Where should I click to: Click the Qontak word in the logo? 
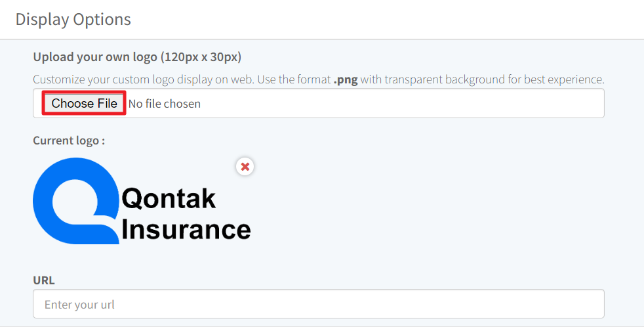pos(169,198)
